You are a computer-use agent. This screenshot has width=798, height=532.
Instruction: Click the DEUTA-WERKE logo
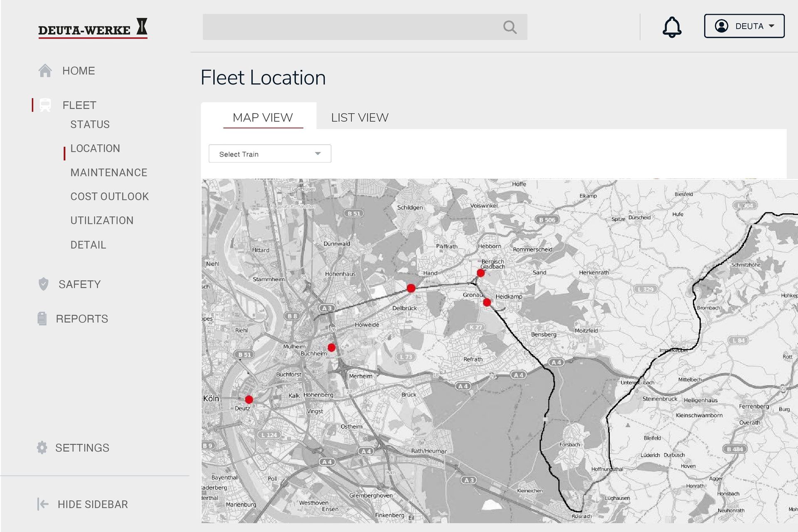[x=93, y=28]
